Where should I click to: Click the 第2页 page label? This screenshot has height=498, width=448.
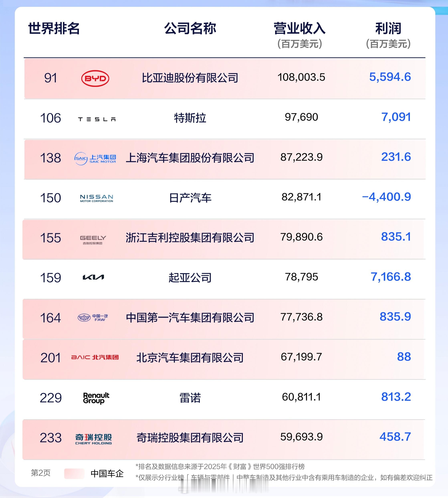point(41,473)
